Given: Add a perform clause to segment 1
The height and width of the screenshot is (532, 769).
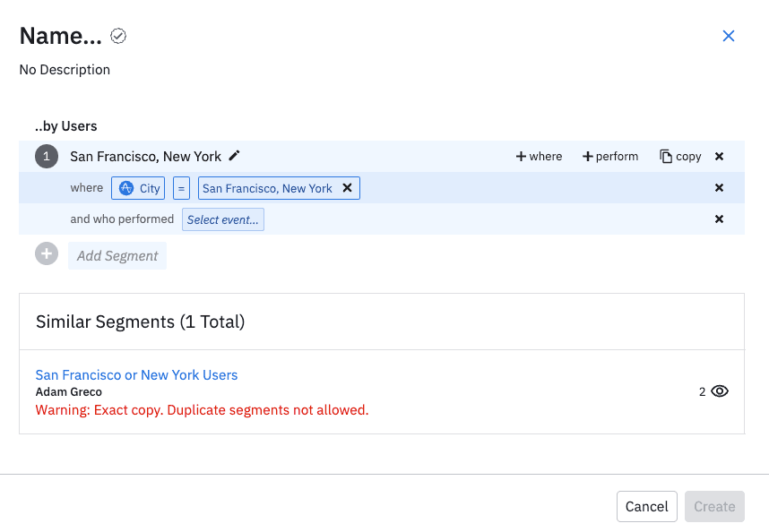Looking at the screenshot, I should 610,157.
